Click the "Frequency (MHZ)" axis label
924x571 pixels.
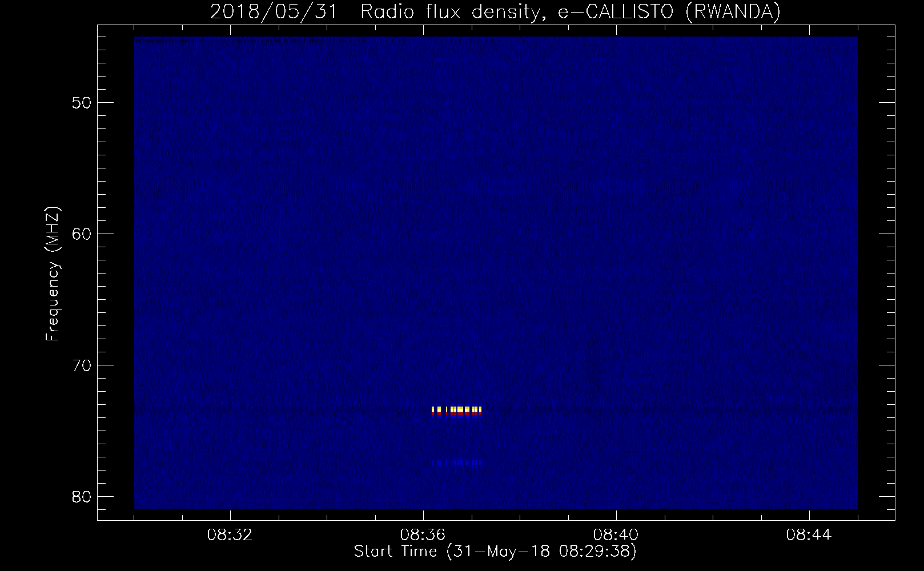click(x=53, y=274)
